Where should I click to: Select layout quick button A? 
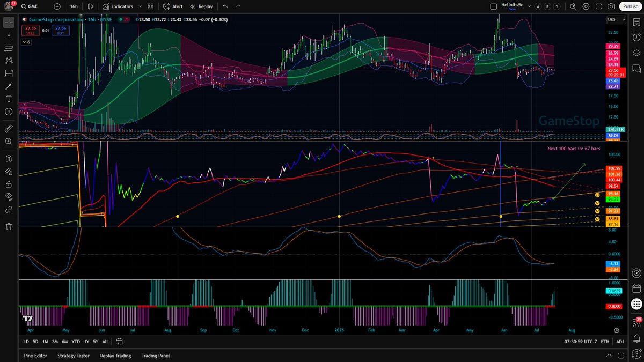coord(537,6)
